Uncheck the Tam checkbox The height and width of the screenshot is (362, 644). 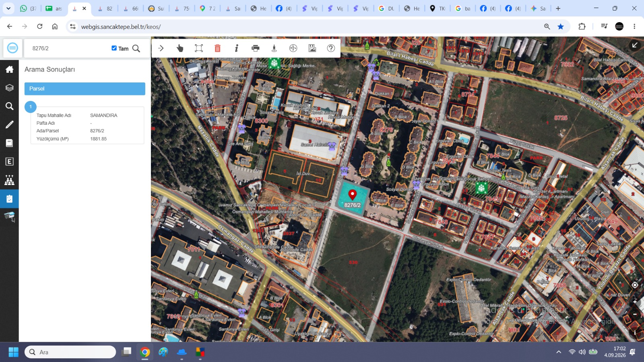(x=114, y=48)
